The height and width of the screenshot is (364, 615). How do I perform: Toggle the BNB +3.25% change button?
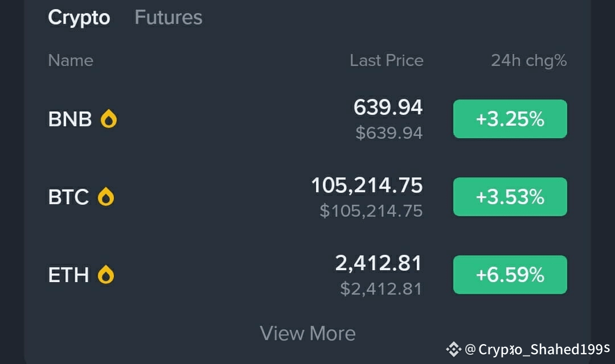(x=510, y=119)
